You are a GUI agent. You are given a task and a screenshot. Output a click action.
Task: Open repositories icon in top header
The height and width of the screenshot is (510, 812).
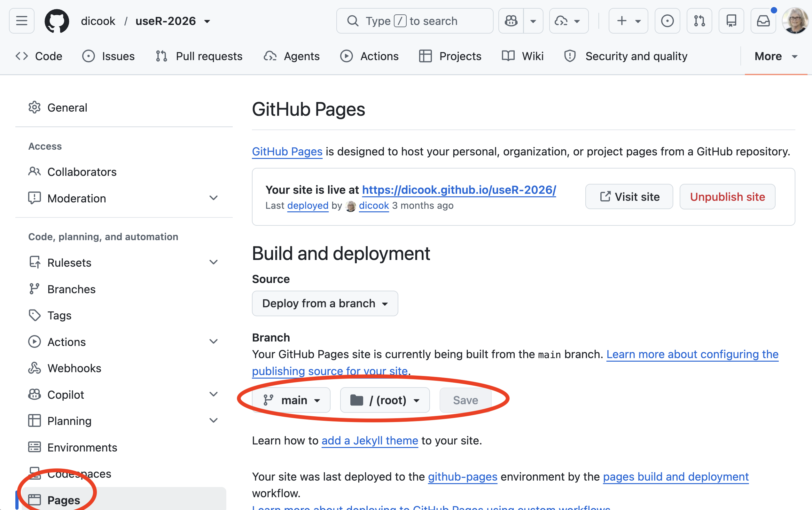point(731,21)
